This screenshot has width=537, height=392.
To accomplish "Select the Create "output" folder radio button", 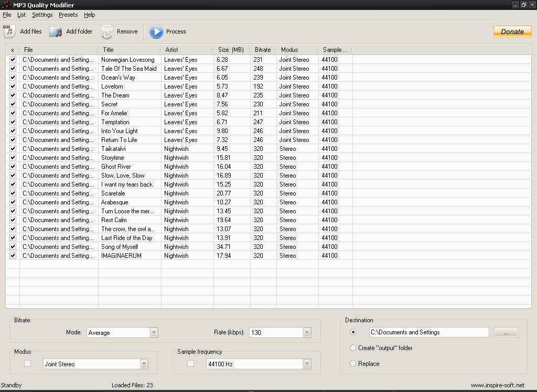I will tap(353, 347).
